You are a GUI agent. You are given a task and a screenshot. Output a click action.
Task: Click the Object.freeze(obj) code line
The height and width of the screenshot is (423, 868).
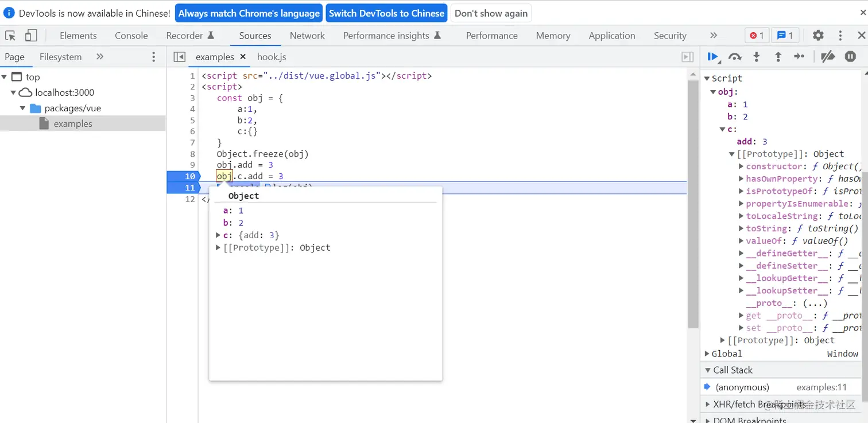click(x=262, y=154)
